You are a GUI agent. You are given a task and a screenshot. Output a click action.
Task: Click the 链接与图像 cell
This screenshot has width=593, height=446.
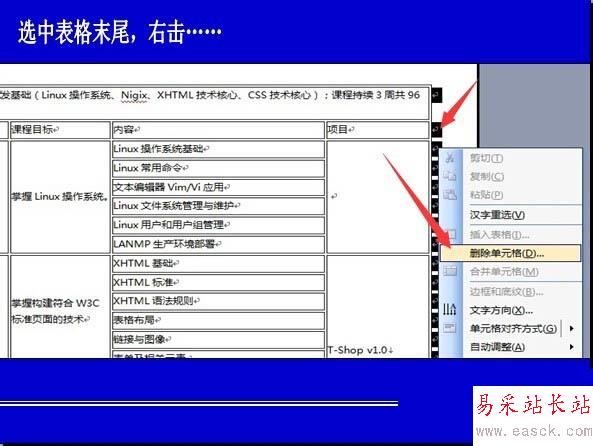tap(218, 340)
